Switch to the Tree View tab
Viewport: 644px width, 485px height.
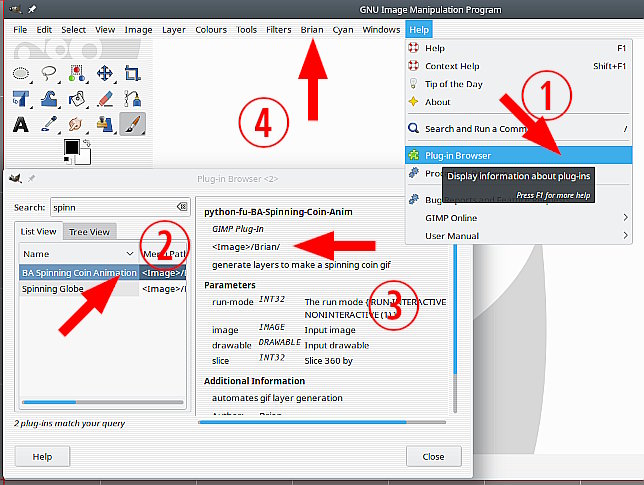tap(90, 232)
